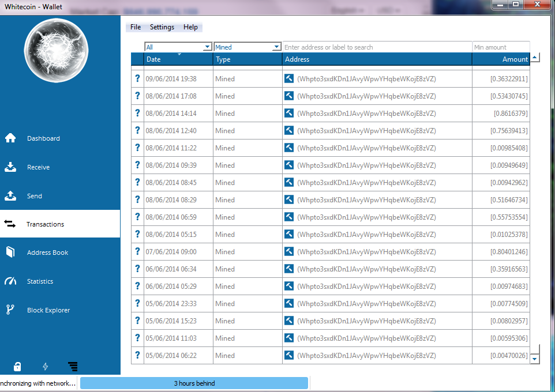Click the Statistics gauge icon
Image resolution: width=555 pixels, height=392 pixels.
(x=10, y=281)
